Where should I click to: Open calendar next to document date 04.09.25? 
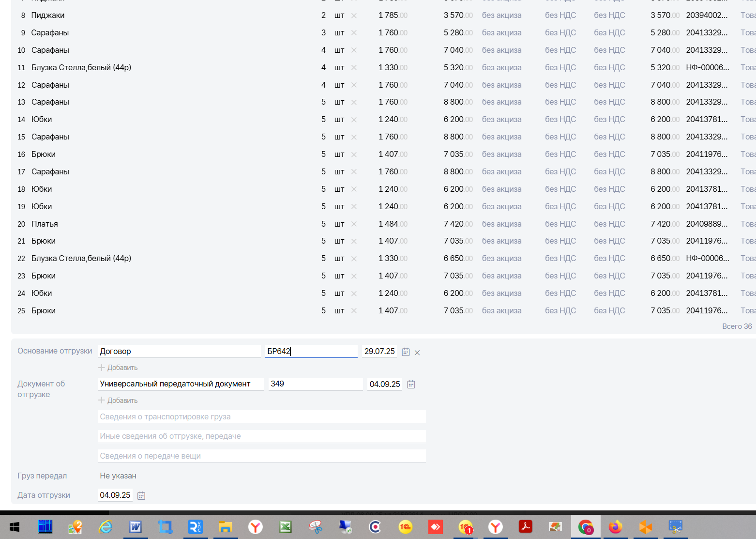(x=411, y=385)
